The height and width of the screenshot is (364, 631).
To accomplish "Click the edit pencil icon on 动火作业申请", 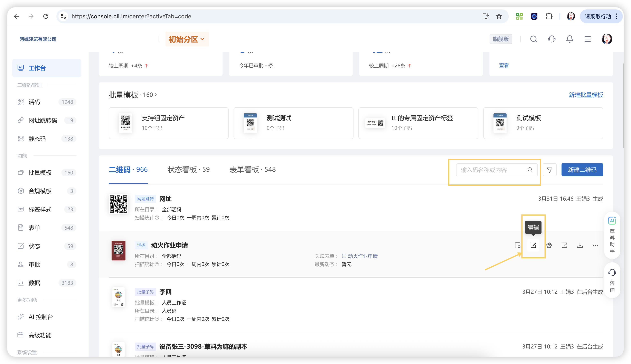I will [x=533, y=245].
